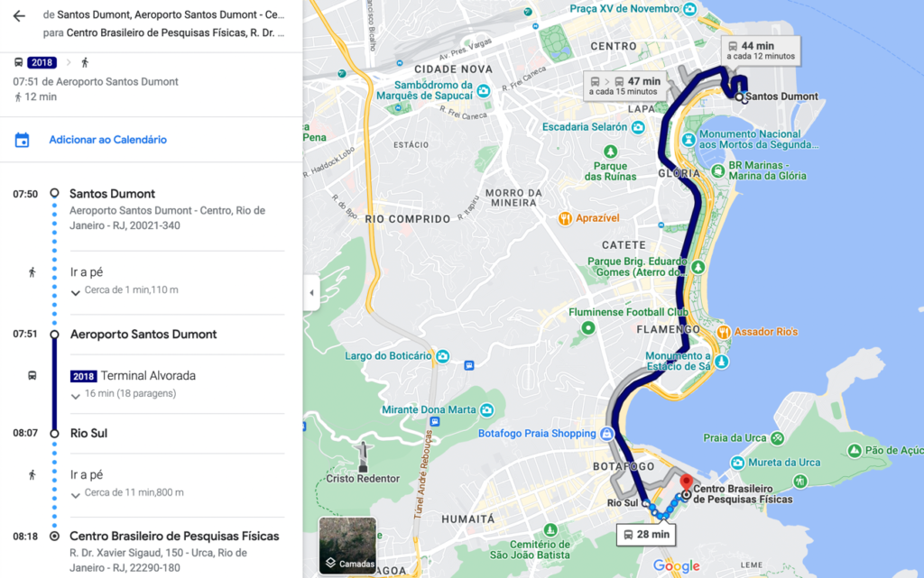Click the Fluminense Football Club marker

pyautogui.click(x=588, y=328)
